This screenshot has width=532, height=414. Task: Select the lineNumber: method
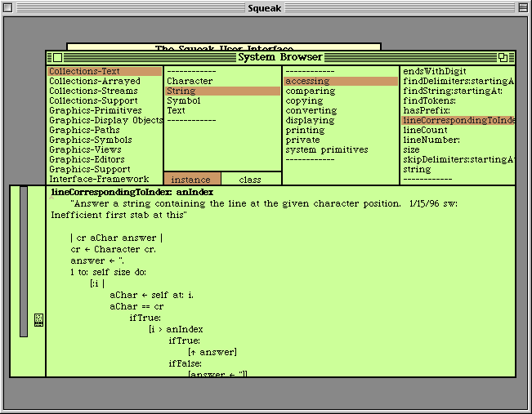click(458, 140)
